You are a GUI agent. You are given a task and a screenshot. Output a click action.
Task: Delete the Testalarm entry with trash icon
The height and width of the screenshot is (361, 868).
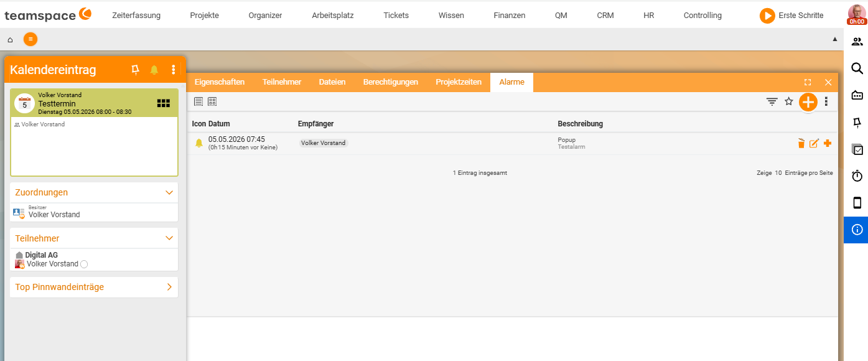801,144
